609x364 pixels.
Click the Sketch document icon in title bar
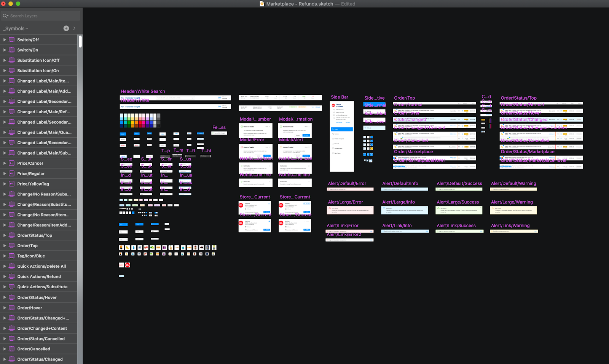tap(262, 4)
